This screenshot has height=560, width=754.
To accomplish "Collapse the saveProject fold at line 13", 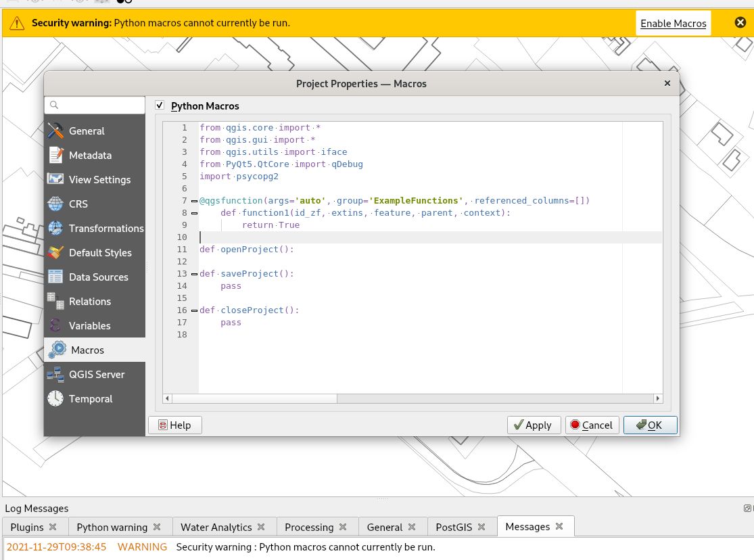I will point(194,274).
